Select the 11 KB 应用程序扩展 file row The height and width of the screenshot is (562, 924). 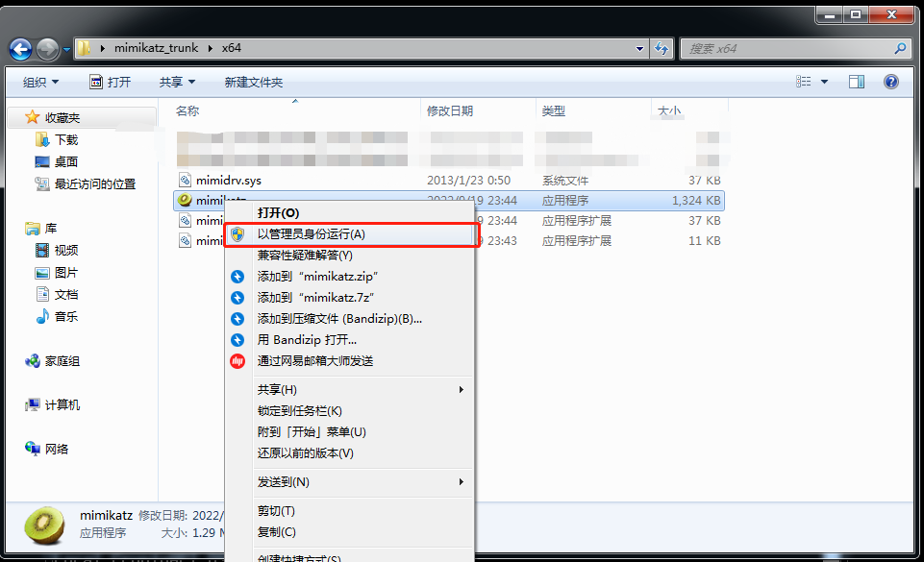449,241
